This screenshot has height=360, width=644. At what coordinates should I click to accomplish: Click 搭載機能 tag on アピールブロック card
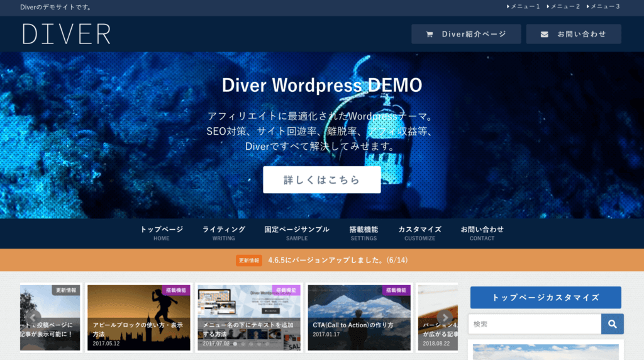pos(176,290)
